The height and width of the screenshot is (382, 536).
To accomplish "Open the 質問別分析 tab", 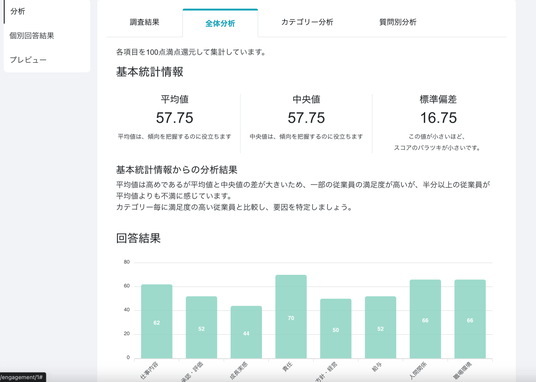I will (x=398, y=22).
